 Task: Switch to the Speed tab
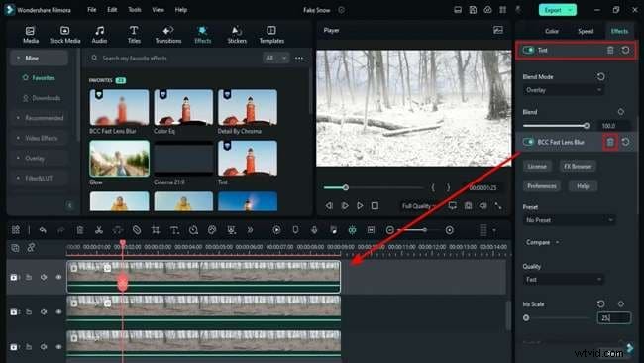tap(586, 32)
